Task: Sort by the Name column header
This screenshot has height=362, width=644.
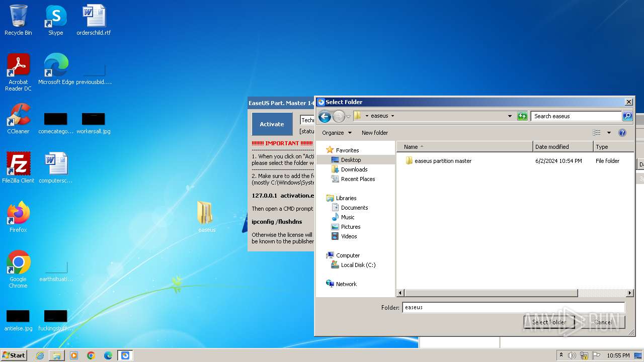Action: 465,147
